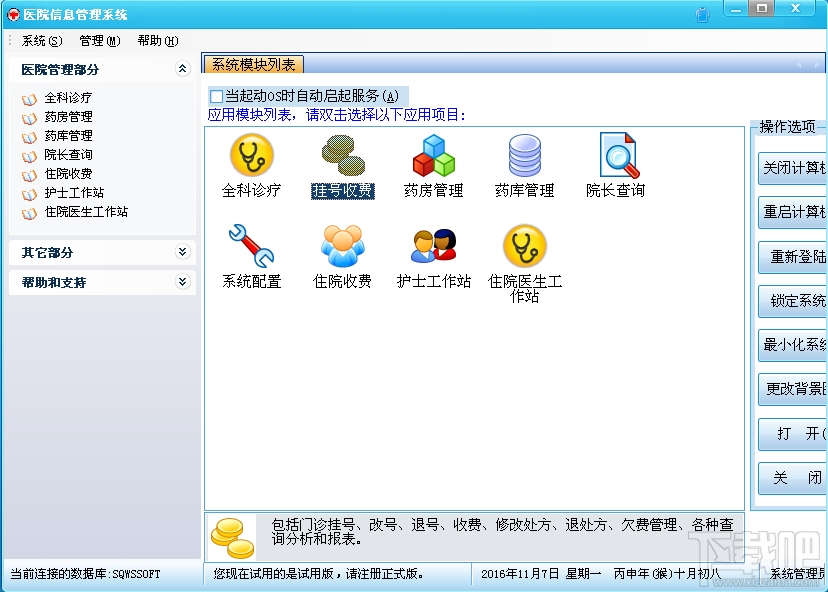Screen dimensions: 828x592
Task: Open the 药库管理 database icon
Action: point(524,155)
